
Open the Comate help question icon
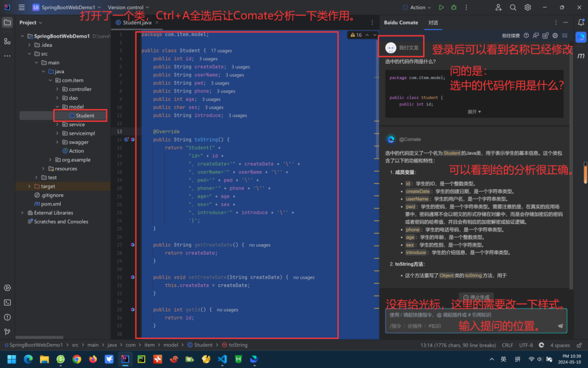tap(526, 36)
